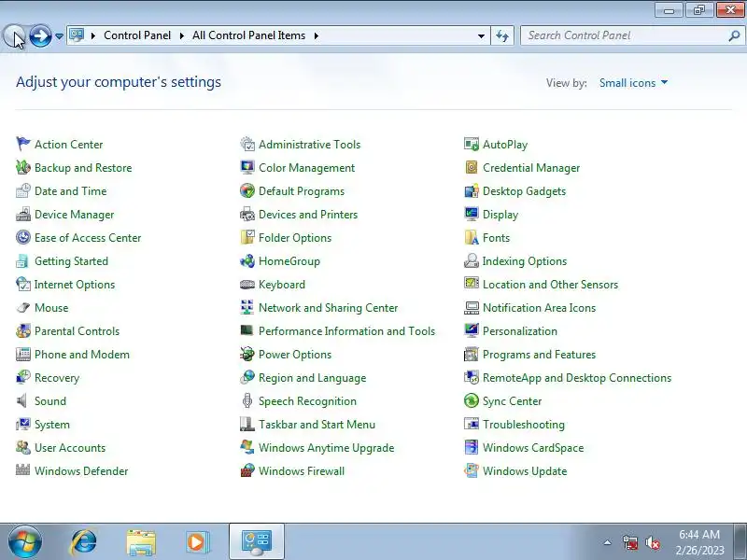The width and height of the screenshot is (747, 560).
Task: Click the Forward navigation button
Action: point(40,35)
